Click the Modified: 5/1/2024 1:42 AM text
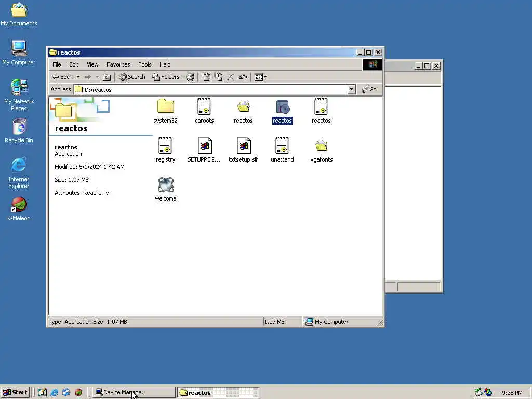 click(89, 167)
